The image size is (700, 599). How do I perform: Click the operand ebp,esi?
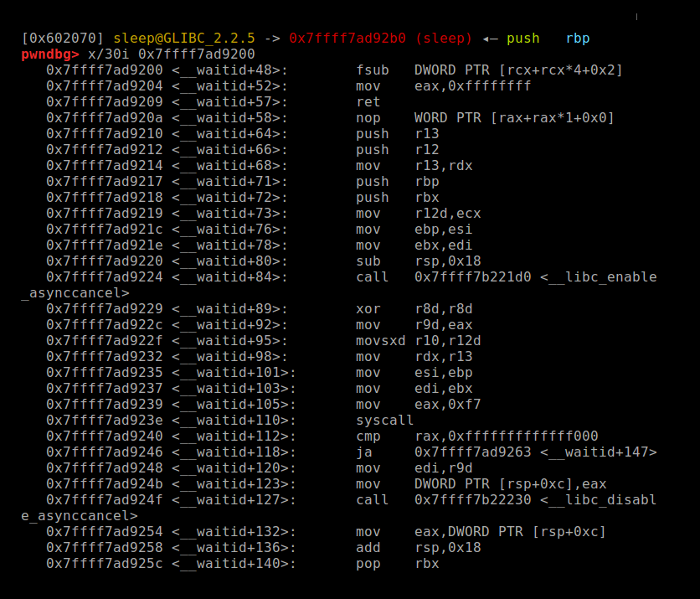coord(443,230)
